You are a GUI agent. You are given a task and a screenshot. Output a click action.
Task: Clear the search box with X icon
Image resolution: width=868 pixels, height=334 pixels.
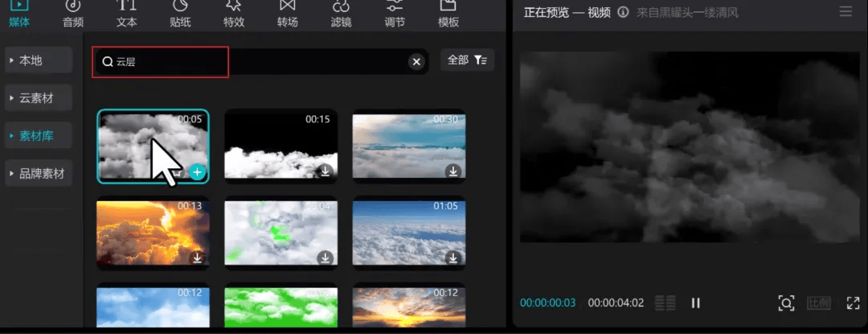[x=416, y=61]
